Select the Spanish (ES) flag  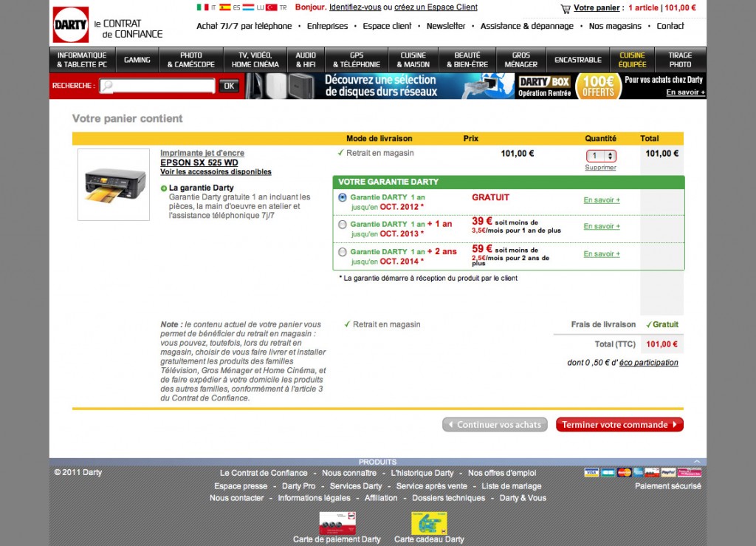coord(225,7)
